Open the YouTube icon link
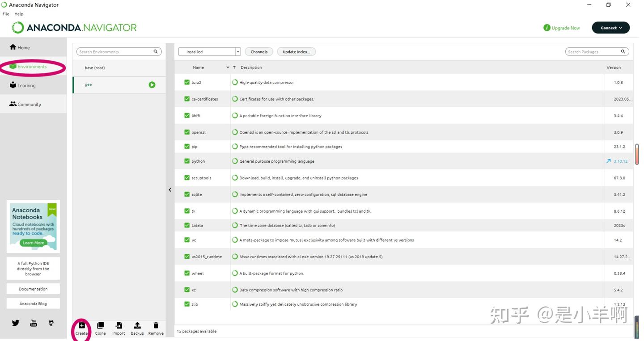Viewport: 644px width, 341px height. pyautogui.click(x=34, y=323)
